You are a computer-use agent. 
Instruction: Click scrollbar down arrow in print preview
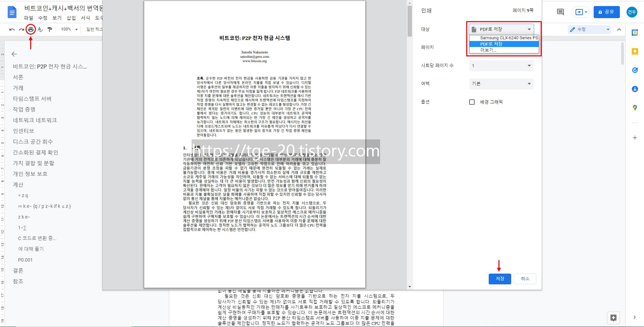[410, 287]
